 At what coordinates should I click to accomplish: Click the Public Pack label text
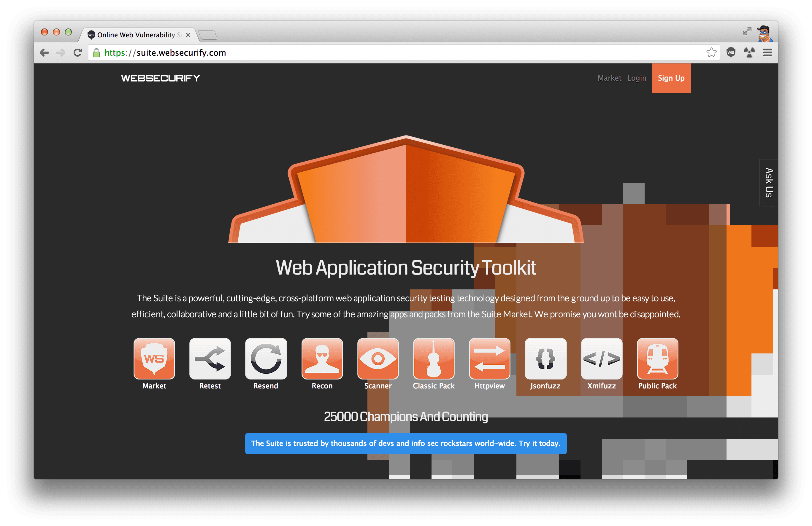(657, 385)
